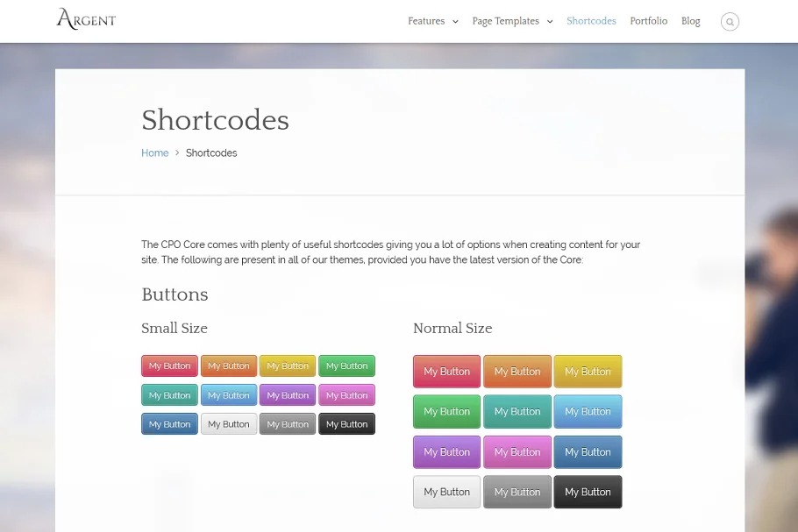This screenshot has width=798, height=532.
Task: Click the small black My Button
Action: tap(346, 424)
